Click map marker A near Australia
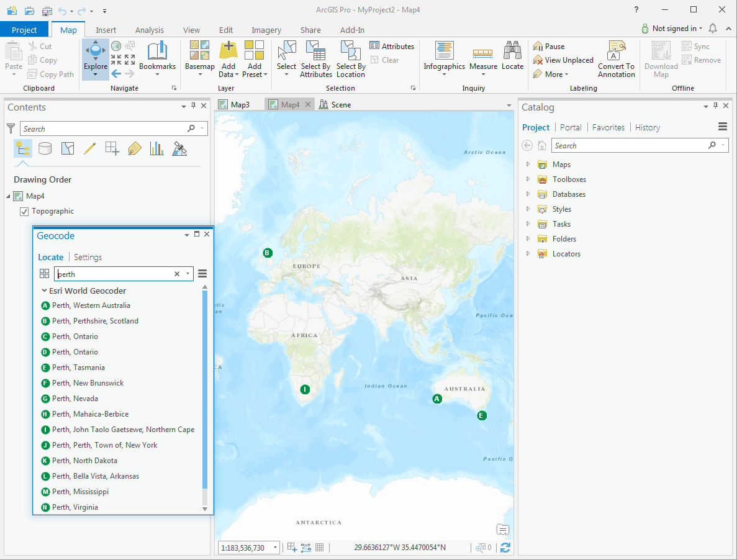737x560 pixels. [x=437, y=399]
